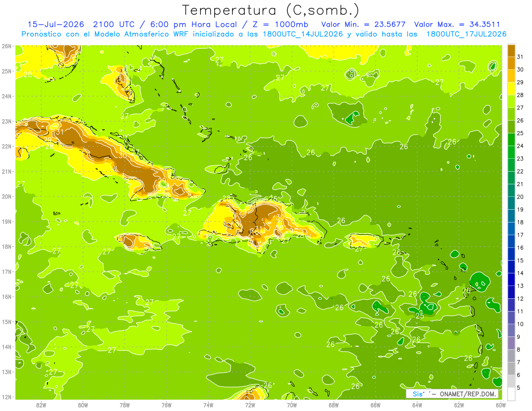This screenshot has height=411, width=532.
Task: Click the legend value 20
Action: click(520, 197)
